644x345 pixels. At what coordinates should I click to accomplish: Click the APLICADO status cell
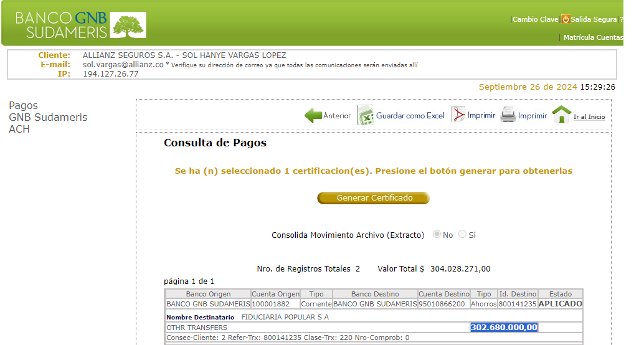560,304
